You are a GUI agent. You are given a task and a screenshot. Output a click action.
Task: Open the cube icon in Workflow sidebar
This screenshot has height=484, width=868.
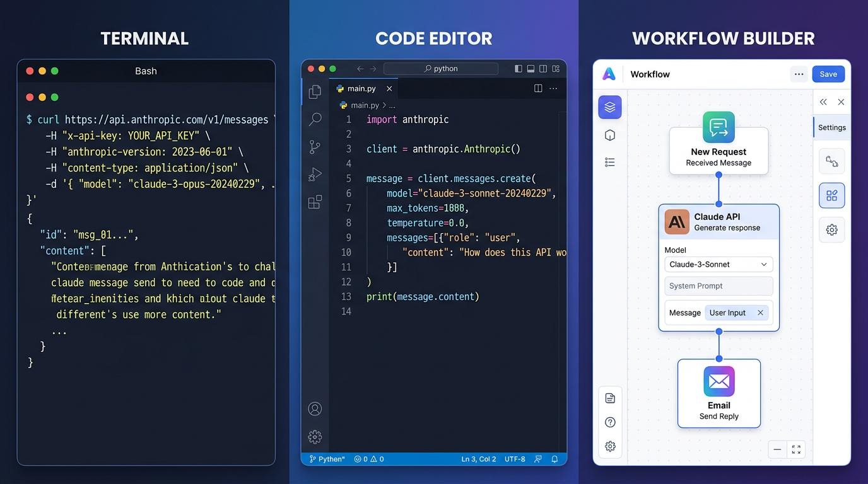pos(610,135)
